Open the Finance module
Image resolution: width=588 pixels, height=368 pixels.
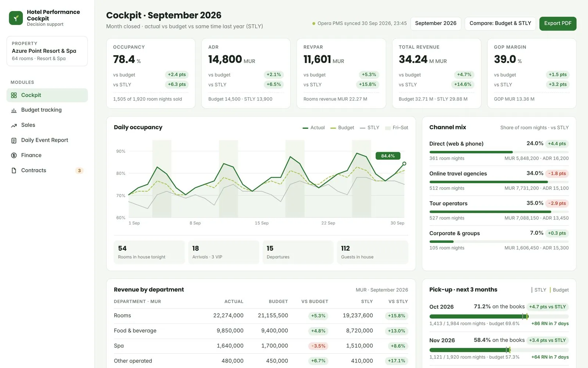[47, 155]
